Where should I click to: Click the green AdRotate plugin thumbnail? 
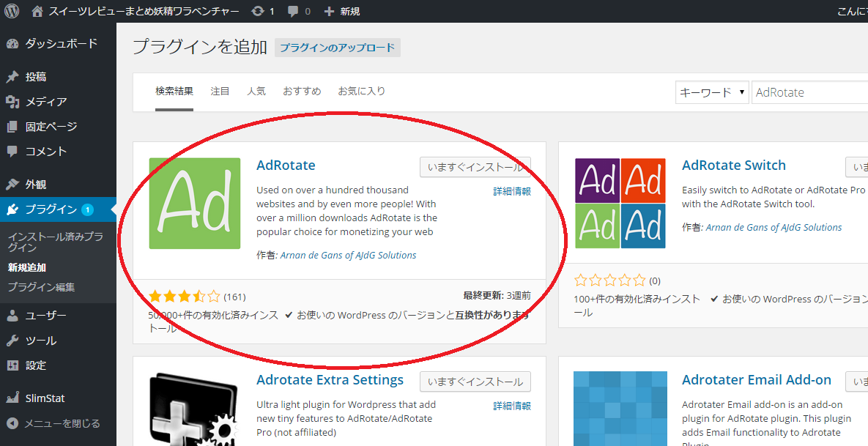pos(195,203)
